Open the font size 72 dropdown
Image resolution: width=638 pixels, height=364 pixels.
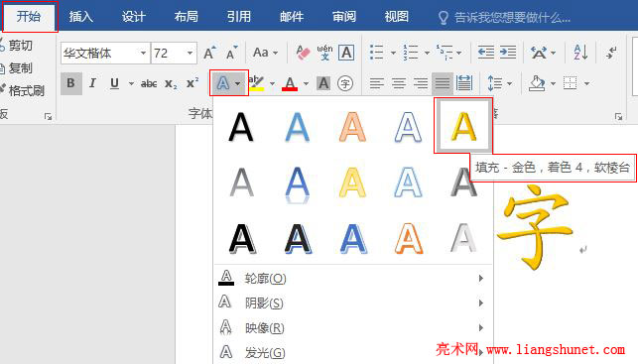pyautogui.click(x=190, y=54)
